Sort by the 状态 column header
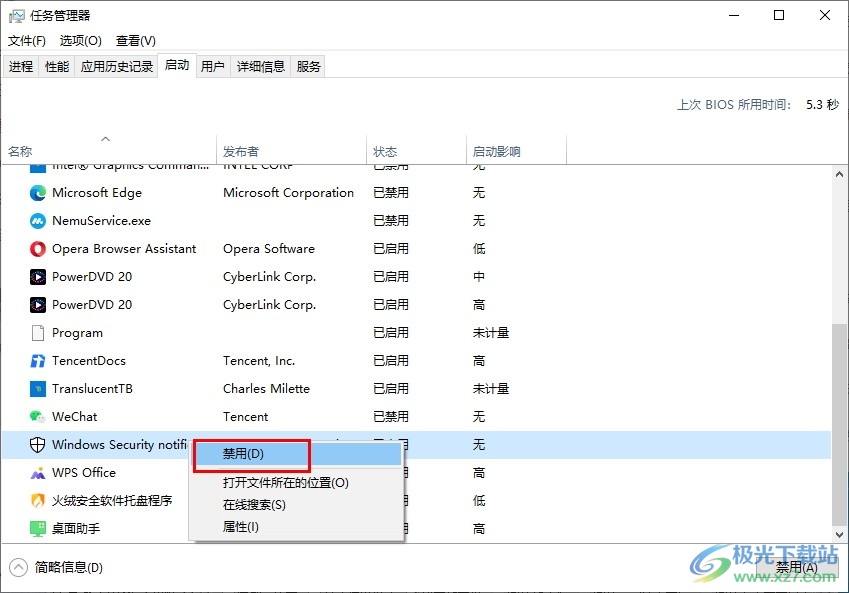Viewport: 849px width, 593px height. (x=416, y=149)
